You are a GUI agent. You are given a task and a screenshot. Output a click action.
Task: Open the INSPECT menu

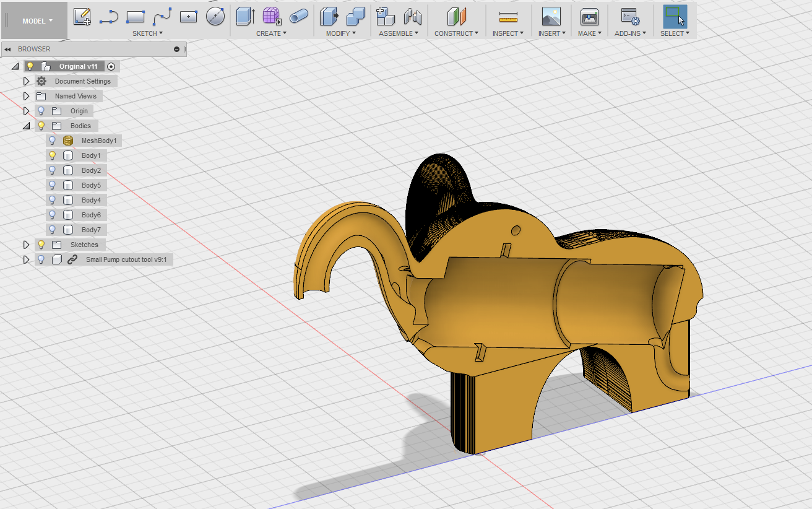[508, 33]
